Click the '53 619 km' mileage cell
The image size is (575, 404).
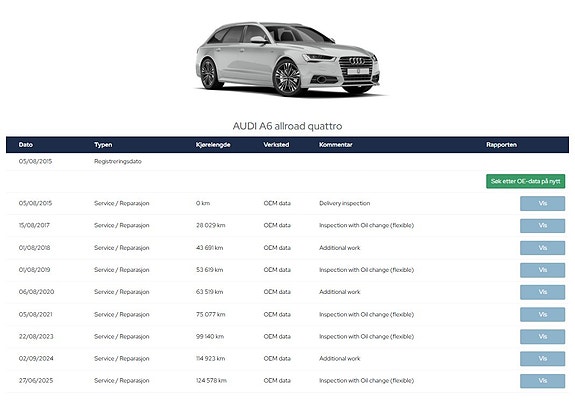point(209,270)
